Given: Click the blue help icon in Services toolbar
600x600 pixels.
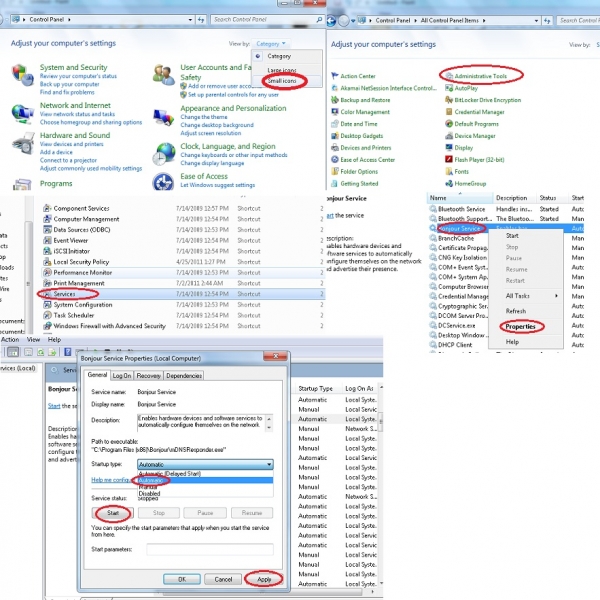Looking at the screenshot, I should point(68,352).
